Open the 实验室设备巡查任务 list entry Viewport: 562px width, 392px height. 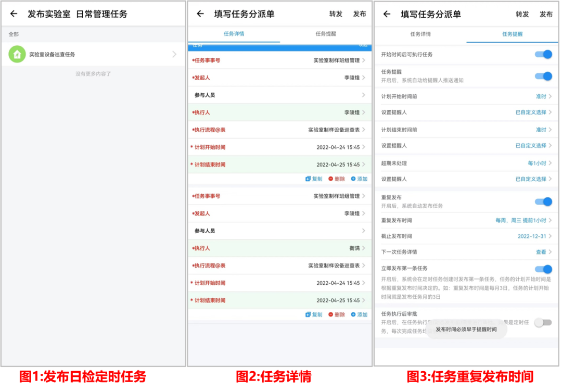94,54
